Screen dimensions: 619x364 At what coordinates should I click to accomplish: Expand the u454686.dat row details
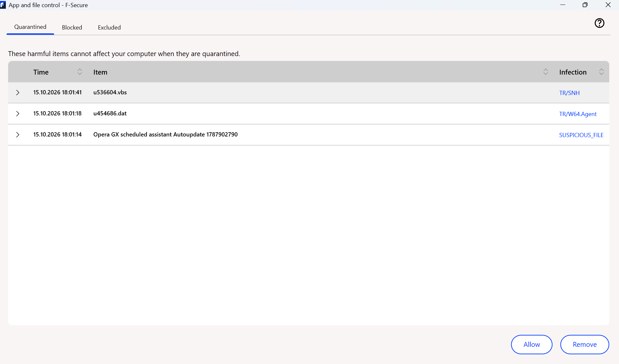click(18, 114)
